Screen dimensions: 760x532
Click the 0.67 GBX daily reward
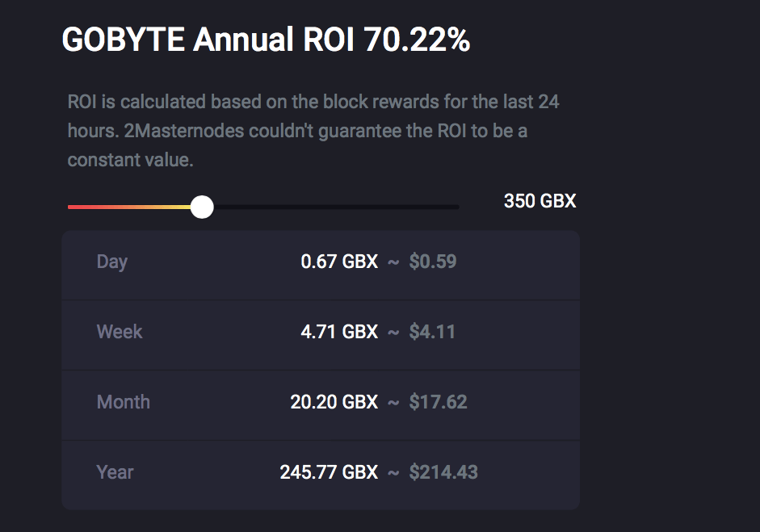[339, 262]
